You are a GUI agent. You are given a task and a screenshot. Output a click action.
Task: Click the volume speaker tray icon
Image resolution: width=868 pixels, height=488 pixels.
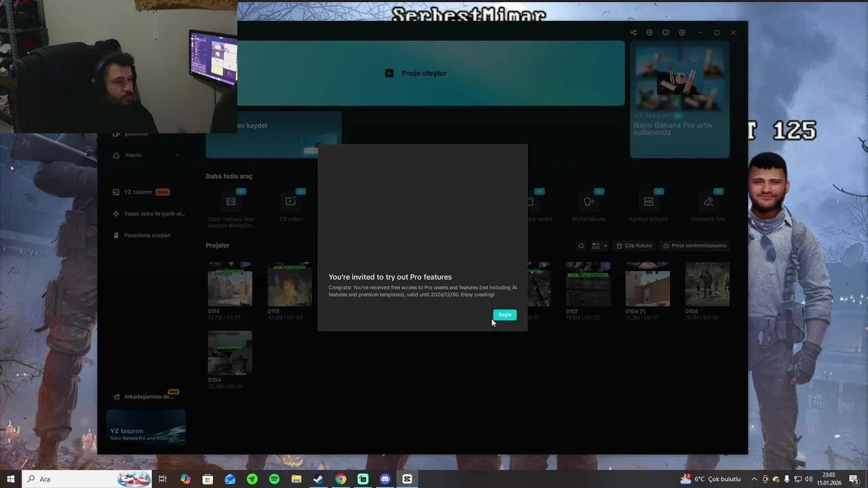tap(808, 479)
